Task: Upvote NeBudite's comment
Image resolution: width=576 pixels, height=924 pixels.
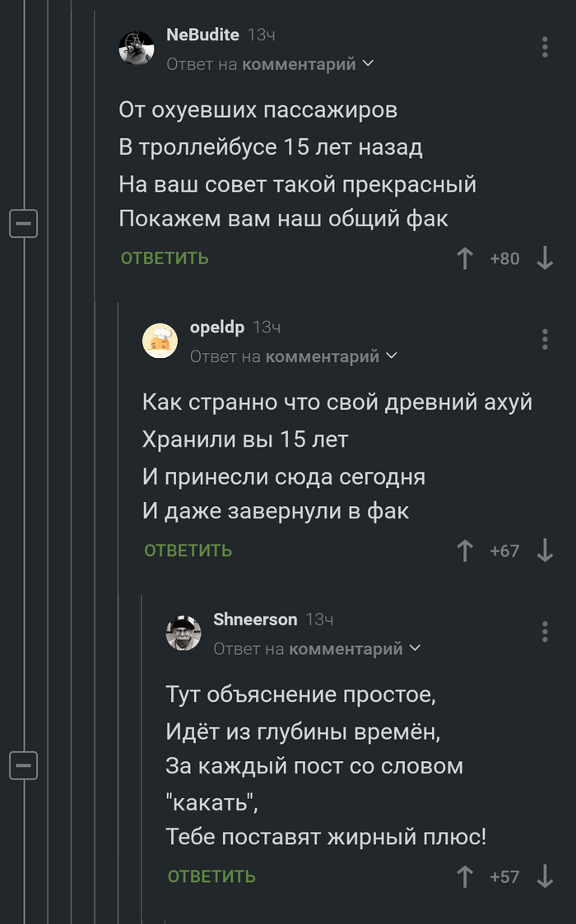Action: [x=465, y=259]
